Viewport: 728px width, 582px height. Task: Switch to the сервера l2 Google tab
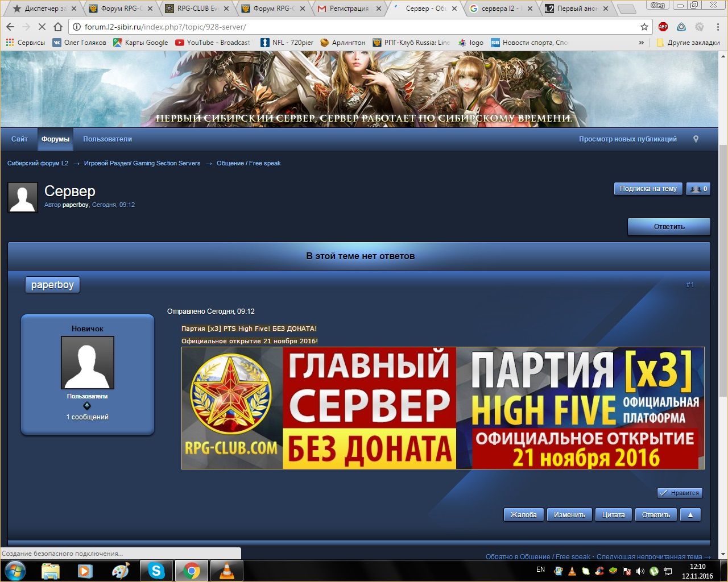500,9
